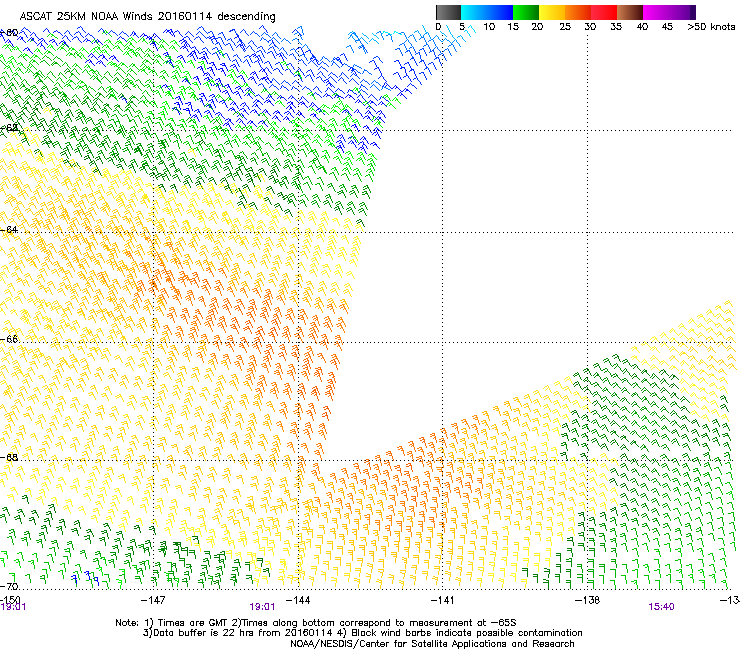
Task: Pick the red 30-35 knots color segment
Action: coord(604,12)
